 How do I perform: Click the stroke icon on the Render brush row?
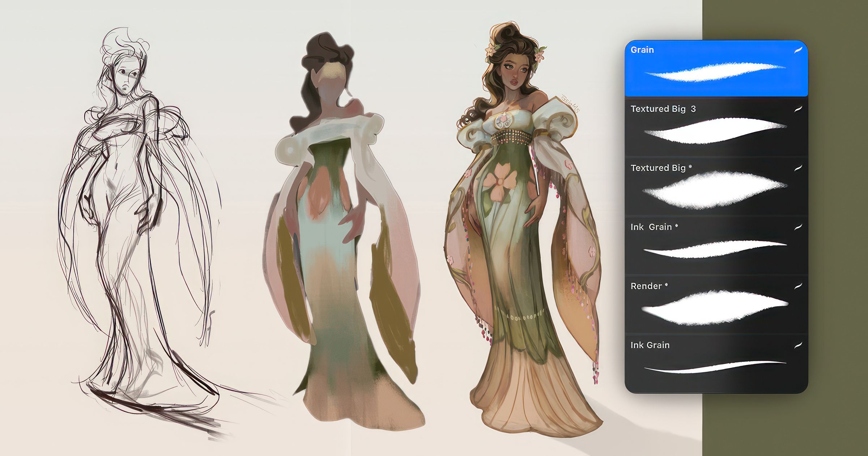[x=798, y=286]
